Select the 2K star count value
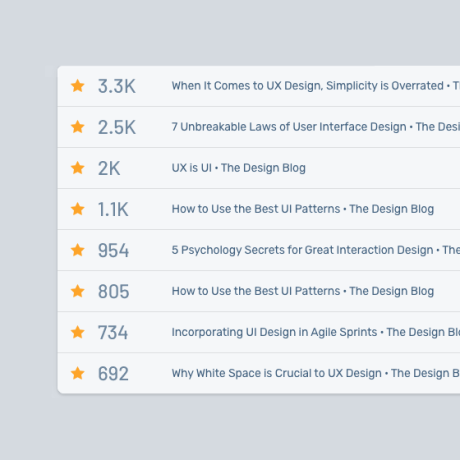The height and width of the screenshot is (460, 460). tap(109, 168)
